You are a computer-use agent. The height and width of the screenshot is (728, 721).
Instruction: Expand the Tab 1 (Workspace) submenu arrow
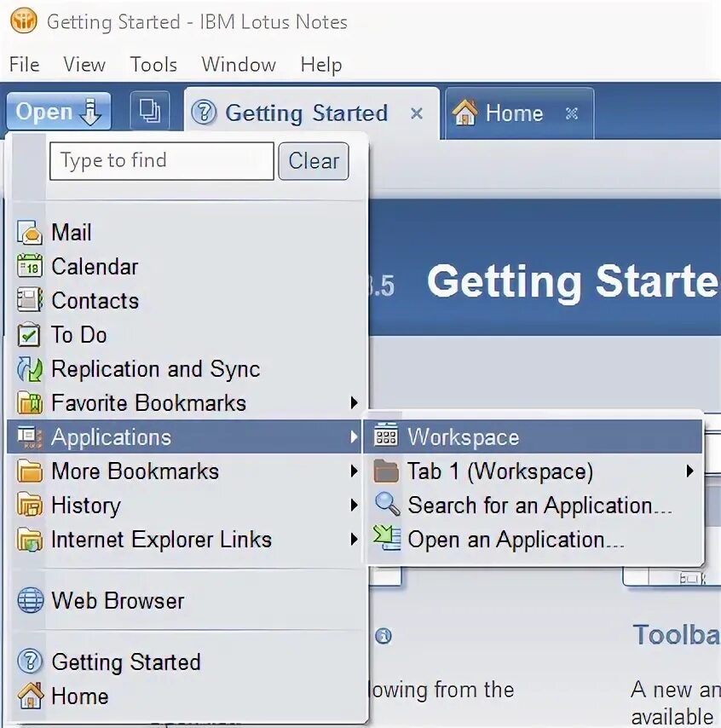pyautogui.click(x=690, y=471)
